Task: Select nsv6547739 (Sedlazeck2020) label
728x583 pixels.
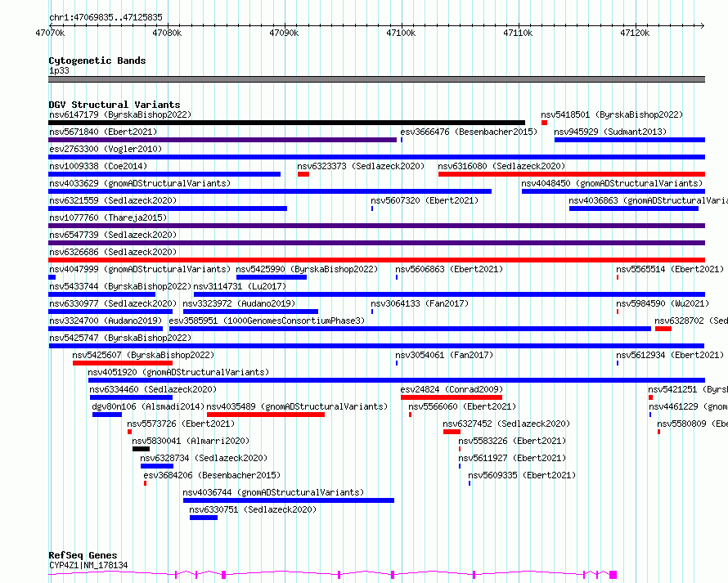Action: (113, 235)
